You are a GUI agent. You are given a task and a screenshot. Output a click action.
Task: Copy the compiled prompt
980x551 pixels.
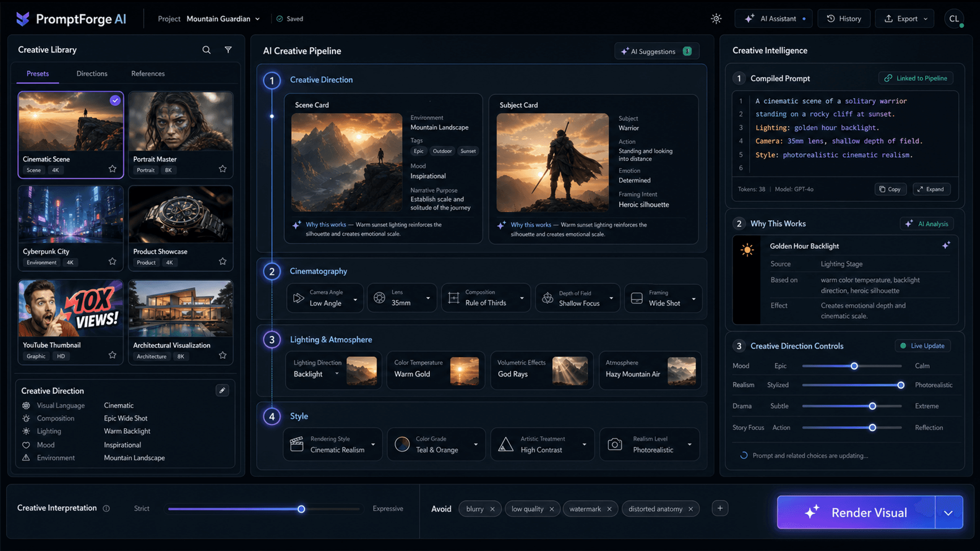(890, 189)
